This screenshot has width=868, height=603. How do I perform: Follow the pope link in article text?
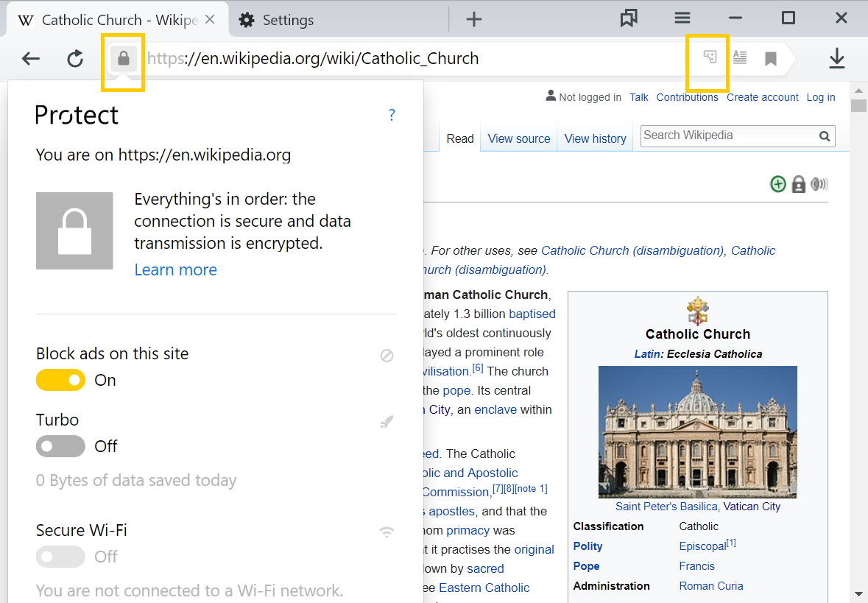tap(456, 390)
